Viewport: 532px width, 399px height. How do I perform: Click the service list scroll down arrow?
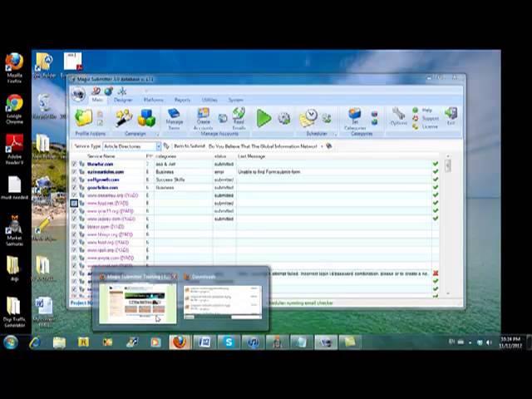pyautogui.click(x=448, y=293)
